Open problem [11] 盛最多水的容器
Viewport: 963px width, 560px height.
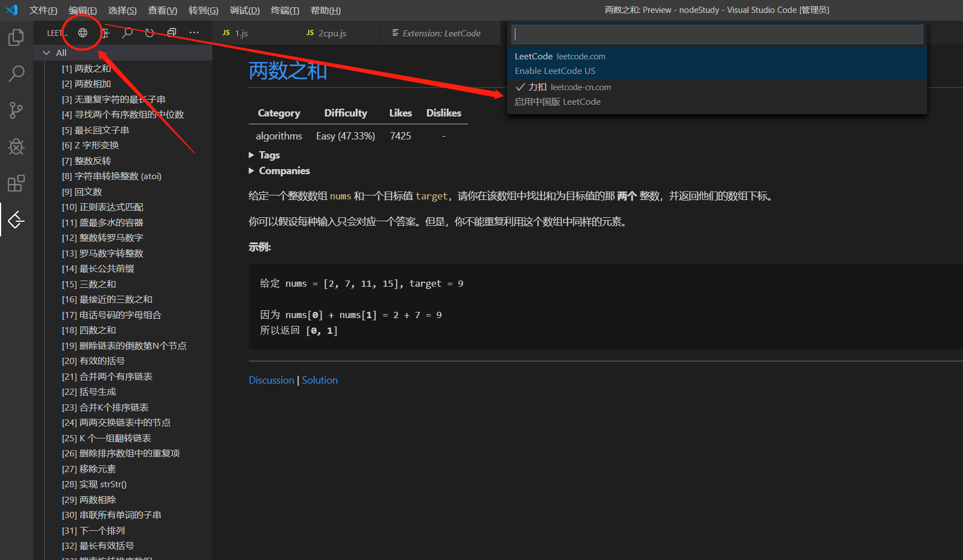click(x=103, y=222)
